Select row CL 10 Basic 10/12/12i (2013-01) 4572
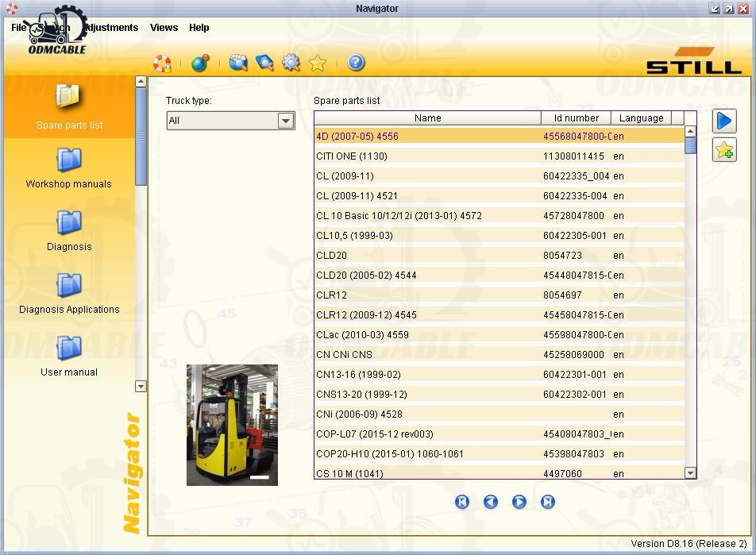The width and height of the screenshot is (756, 555). pyautogui.click(x=499, y=215)
